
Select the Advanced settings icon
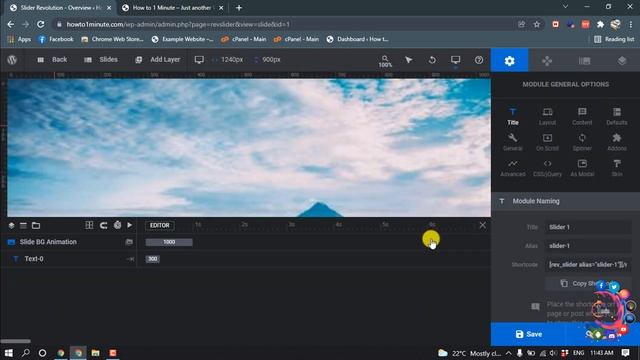point(513,168)
